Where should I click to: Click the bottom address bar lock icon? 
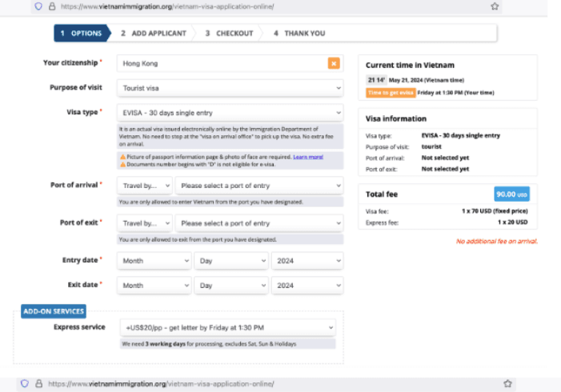click(x=38, y=384)
